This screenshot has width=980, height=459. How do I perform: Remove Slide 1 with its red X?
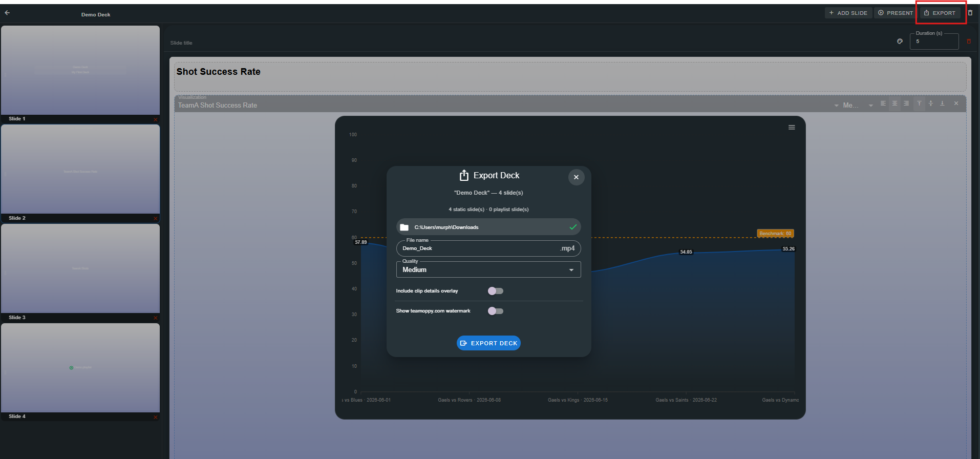pyautogui.click(x=156, y=119)
